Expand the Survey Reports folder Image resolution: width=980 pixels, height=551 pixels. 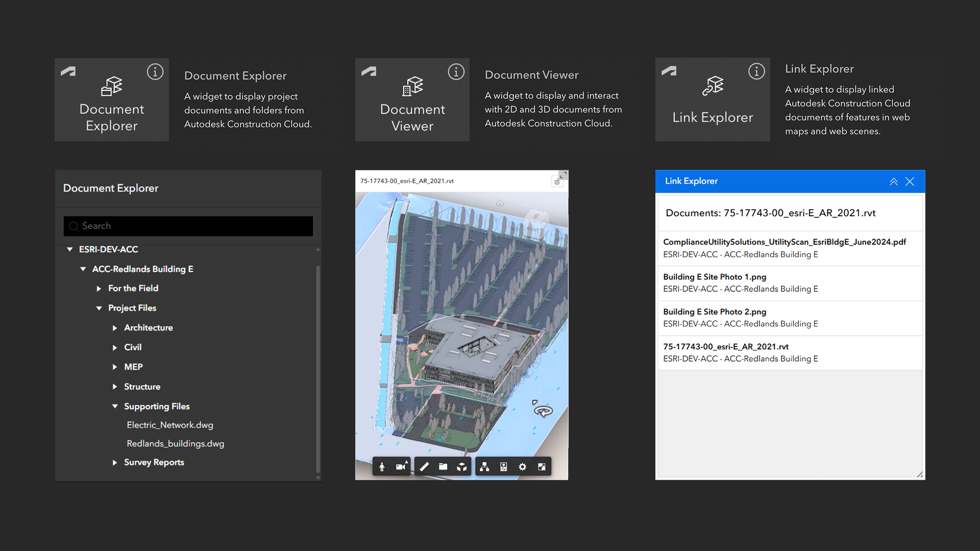(x=114, y=463)
